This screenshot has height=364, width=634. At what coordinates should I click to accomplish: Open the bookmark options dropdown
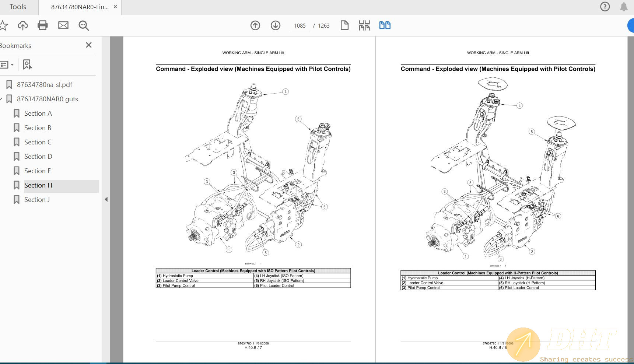7,64
